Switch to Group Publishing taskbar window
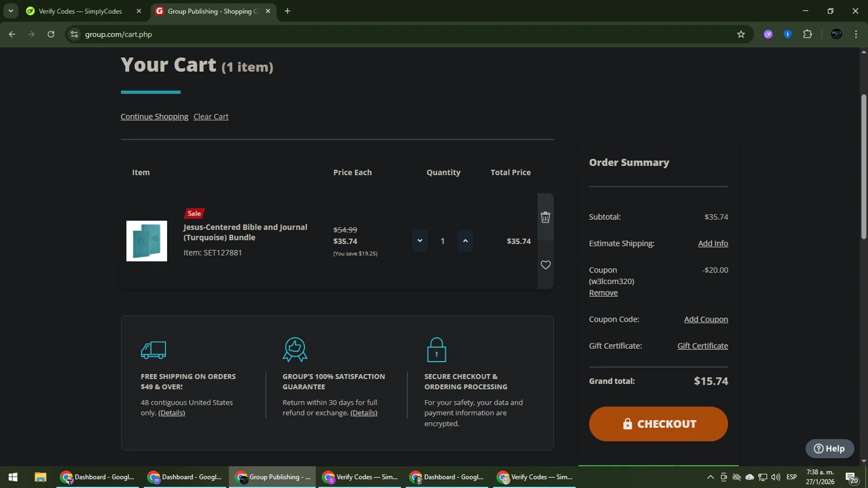The image size is (868, 488). click(273, 477)
